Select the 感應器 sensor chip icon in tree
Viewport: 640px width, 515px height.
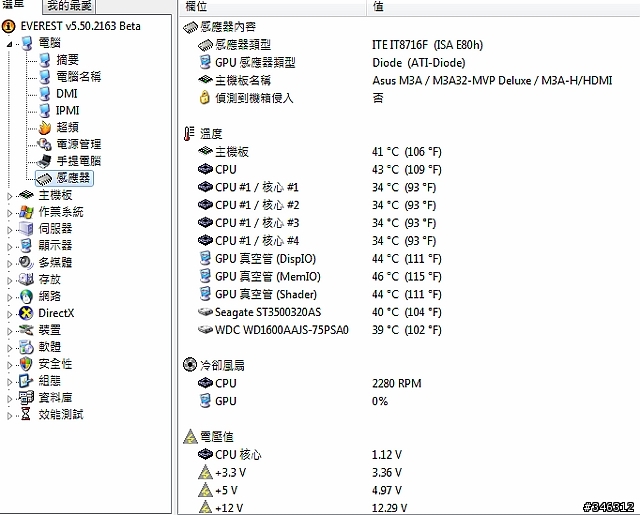44,178
